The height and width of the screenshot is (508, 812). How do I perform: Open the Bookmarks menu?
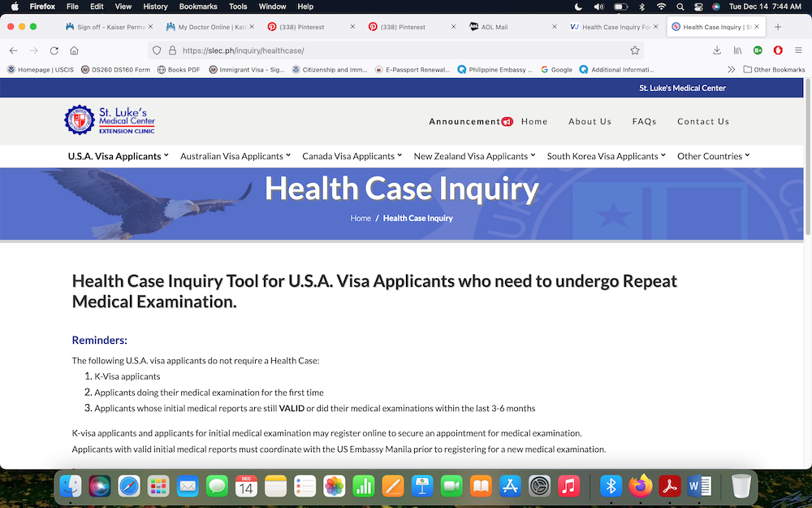[198, 7]
